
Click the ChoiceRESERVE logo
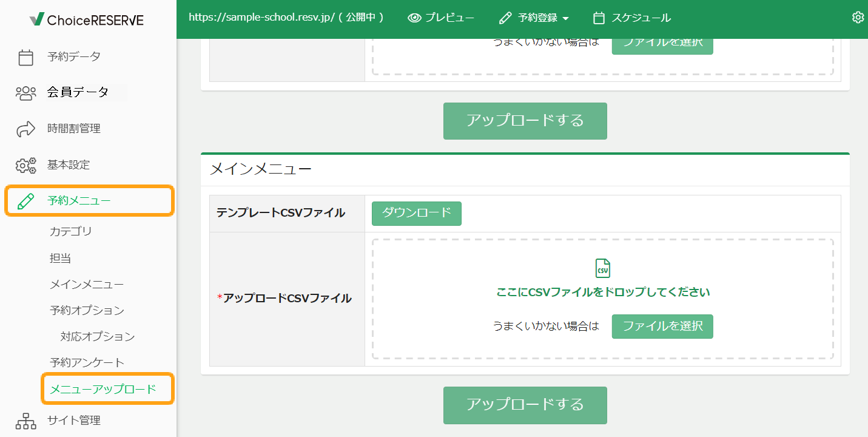coord(87,20)
